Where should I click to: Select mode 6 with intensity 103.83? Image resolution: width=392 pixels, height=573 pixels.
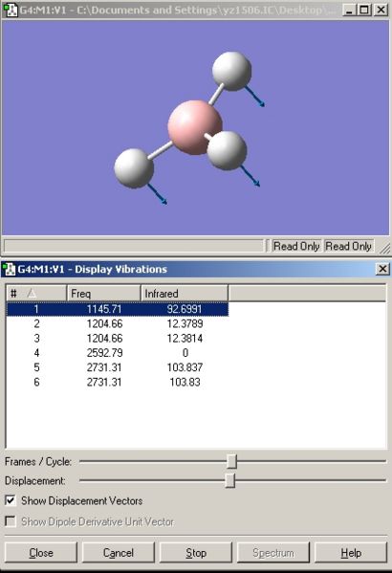point(118,383)
